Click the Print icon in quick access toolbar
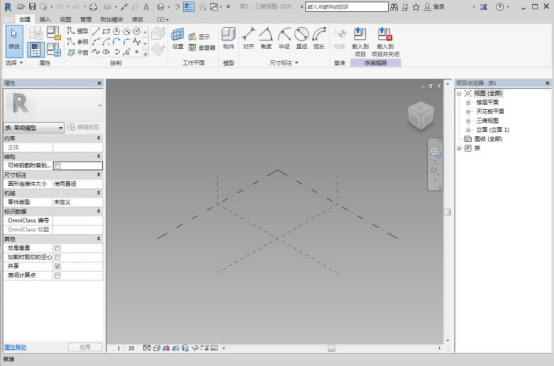The image size is (554, 366). [93, 7]
